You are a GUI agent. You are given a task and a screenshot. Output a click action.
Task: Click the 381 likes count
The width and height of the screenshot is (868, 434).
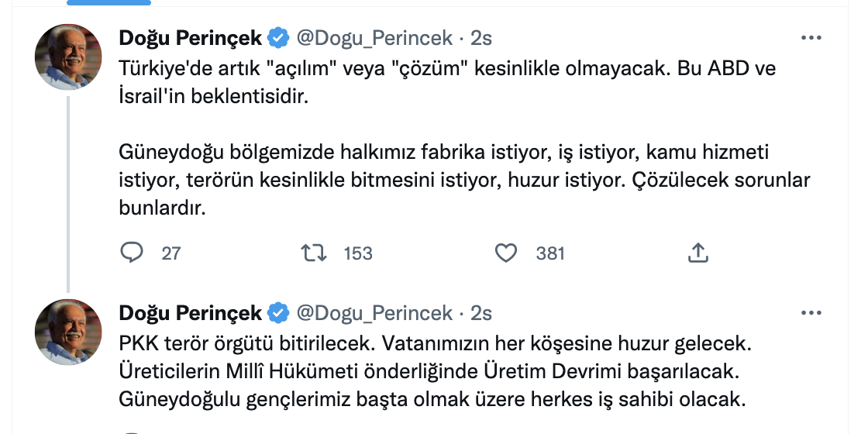(550, 253)
